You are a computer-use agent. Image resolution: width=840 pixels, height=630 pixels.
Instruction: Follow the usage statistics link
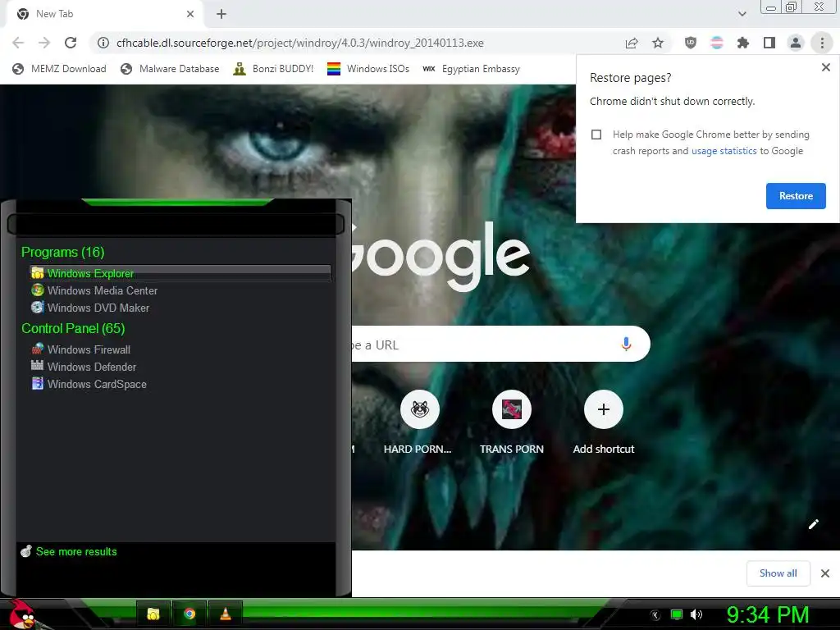[x=724, y=151]
